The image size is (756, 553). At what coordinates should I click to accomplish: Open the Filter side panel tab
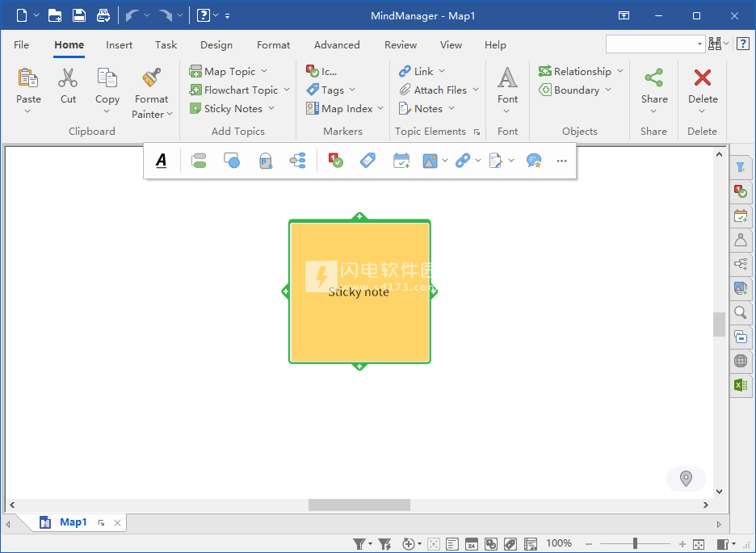[741, 167]
